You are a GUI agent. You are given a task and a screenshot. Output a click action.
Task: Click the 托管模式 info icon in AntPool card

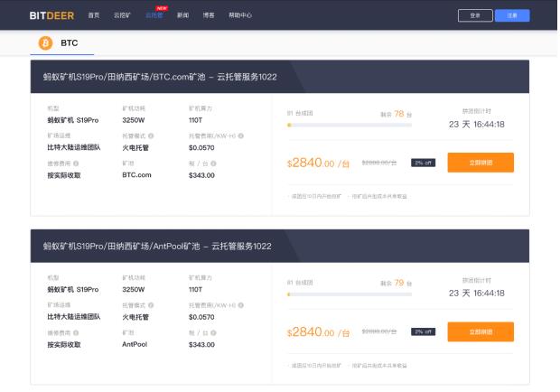point(151,305)
